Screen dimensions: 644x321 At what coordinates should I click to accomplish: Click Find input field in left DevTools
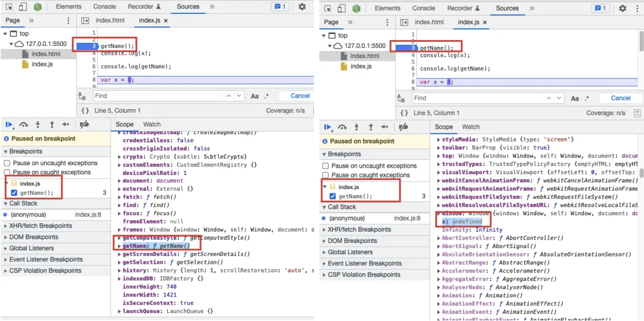click(159, 96)
